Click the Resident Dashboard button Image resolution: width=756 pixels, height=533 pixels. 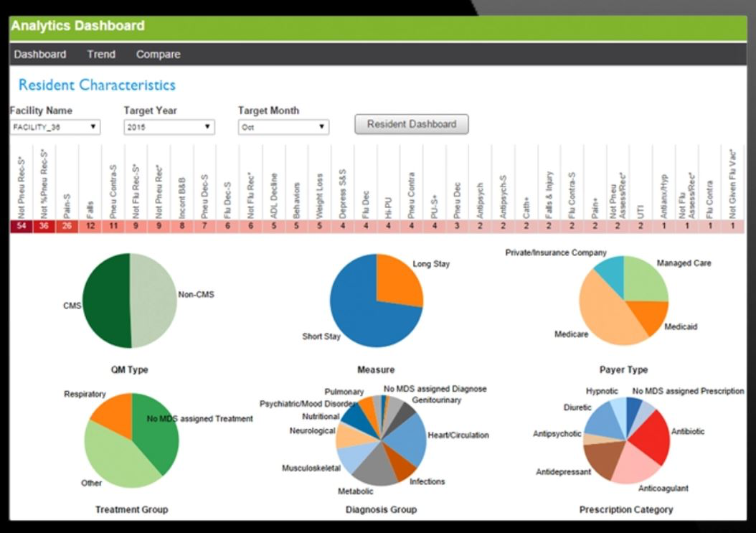410,123
